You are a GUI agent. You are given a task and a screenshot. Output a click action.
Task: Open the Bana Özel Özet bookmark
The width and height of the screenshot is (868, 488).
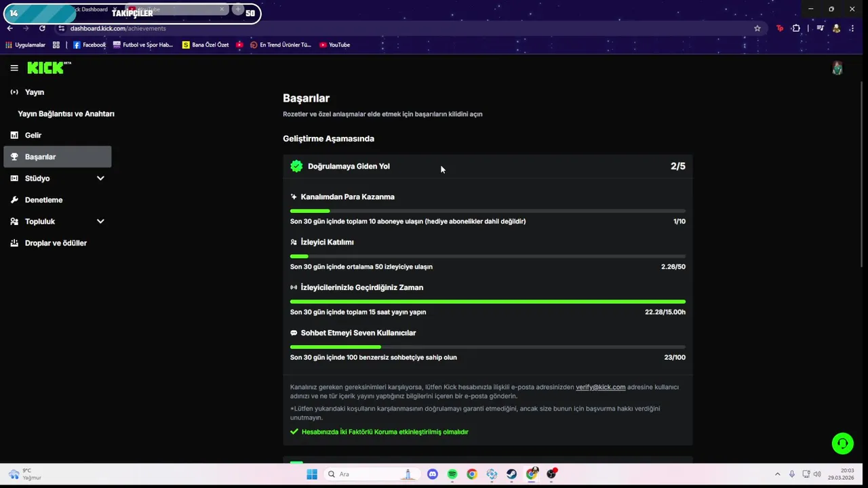click(205, 45)
